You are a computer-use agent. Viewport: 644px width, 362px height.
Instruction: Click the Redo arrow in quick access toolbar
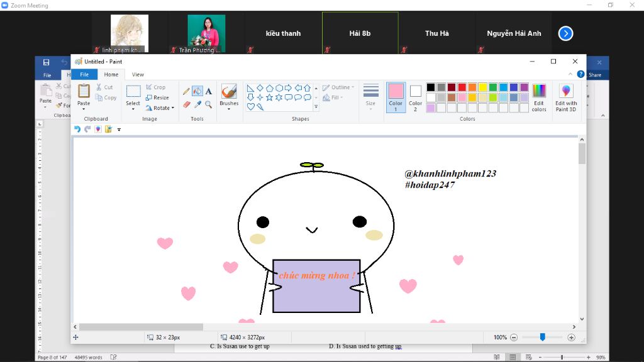pos(87,129)
